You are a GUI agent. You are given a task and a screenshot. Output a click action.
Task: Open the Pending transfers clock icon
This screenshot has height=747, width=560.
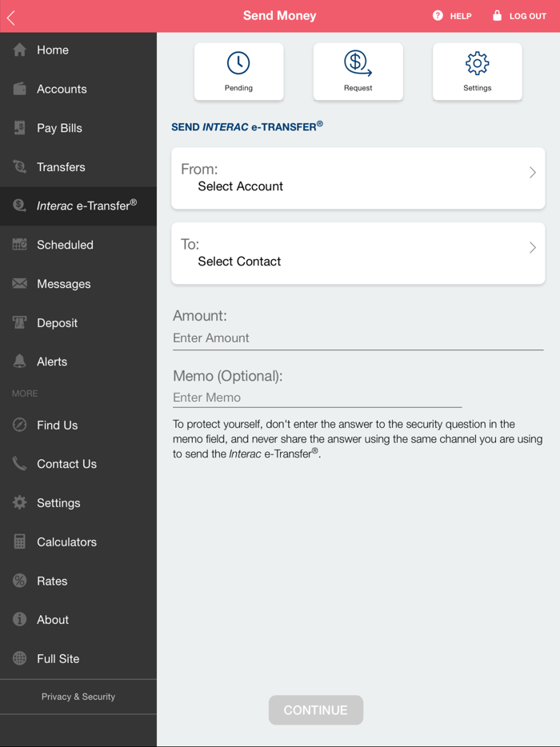pos(238,63)
